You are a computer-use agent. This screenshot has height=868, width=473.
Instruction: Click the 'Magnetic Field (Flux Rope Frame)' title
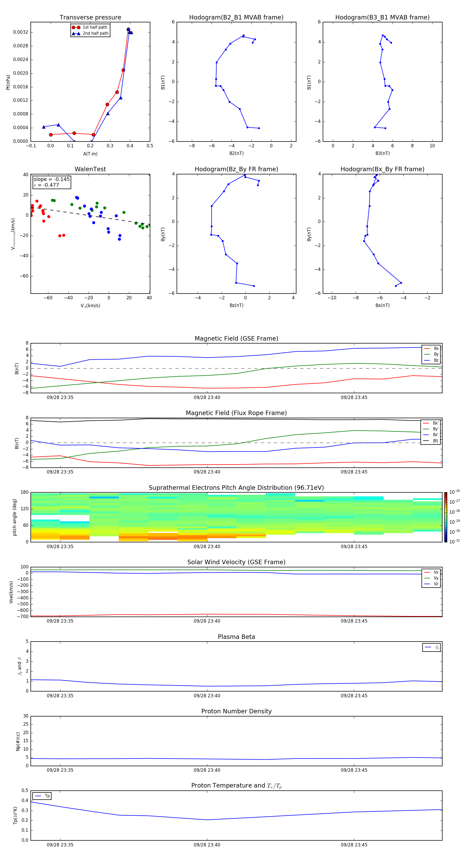(x=236, y=413)
